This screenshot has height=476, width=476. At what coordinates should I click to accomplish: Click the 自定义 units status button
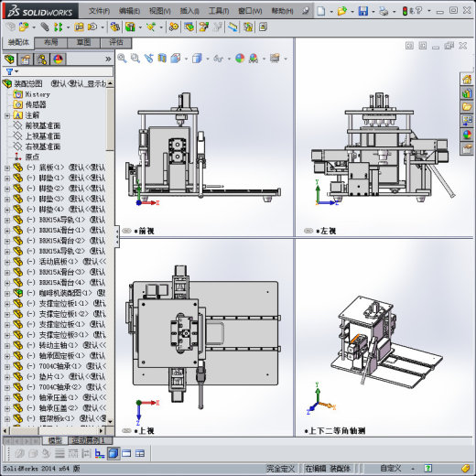(x=391, y=468)
